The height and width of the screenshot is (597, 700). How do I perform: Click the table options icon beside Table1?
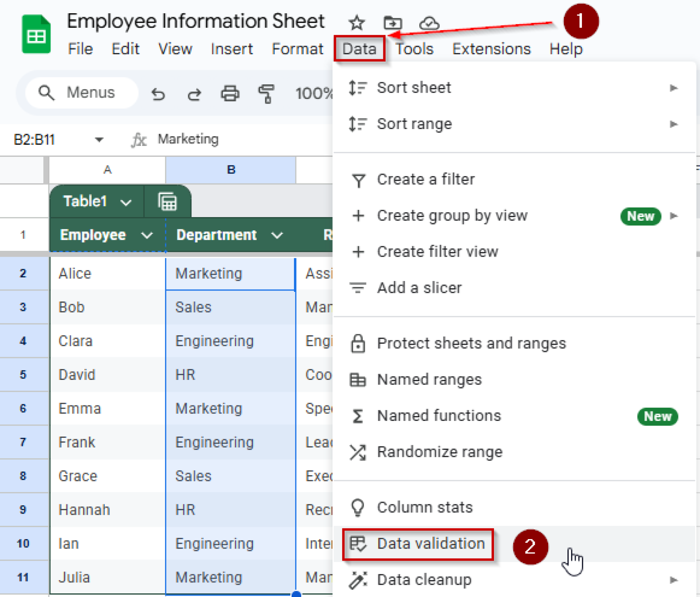[x=168, y=201]
